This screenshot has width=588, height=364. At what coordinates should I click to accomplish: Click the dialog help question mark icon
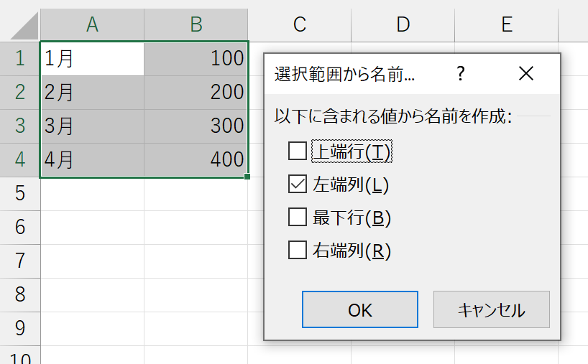[461, 73]
